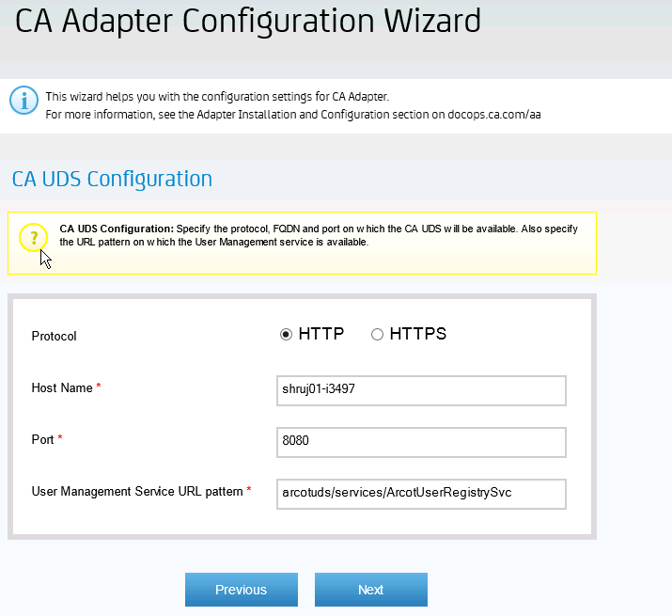Select the HTTPS protocol radio button
The image size is (672, 616).
tap(377, 334)
